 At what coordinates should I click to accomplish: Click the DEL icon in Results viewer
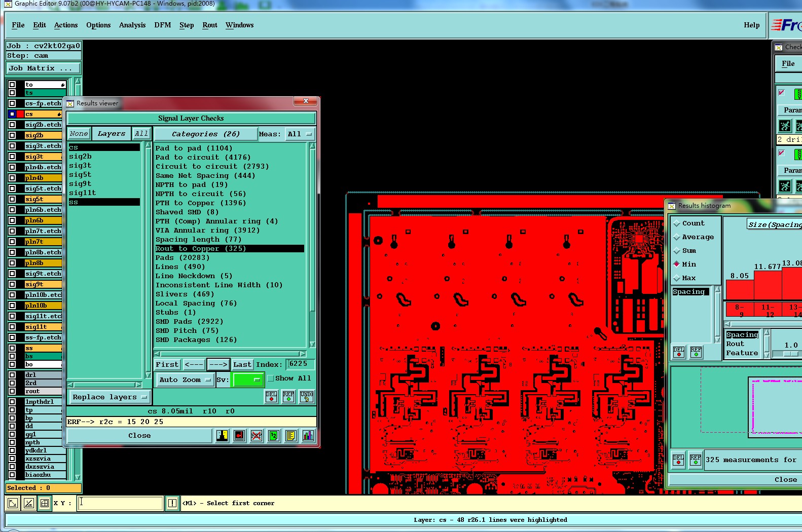(x=271, y=397)
